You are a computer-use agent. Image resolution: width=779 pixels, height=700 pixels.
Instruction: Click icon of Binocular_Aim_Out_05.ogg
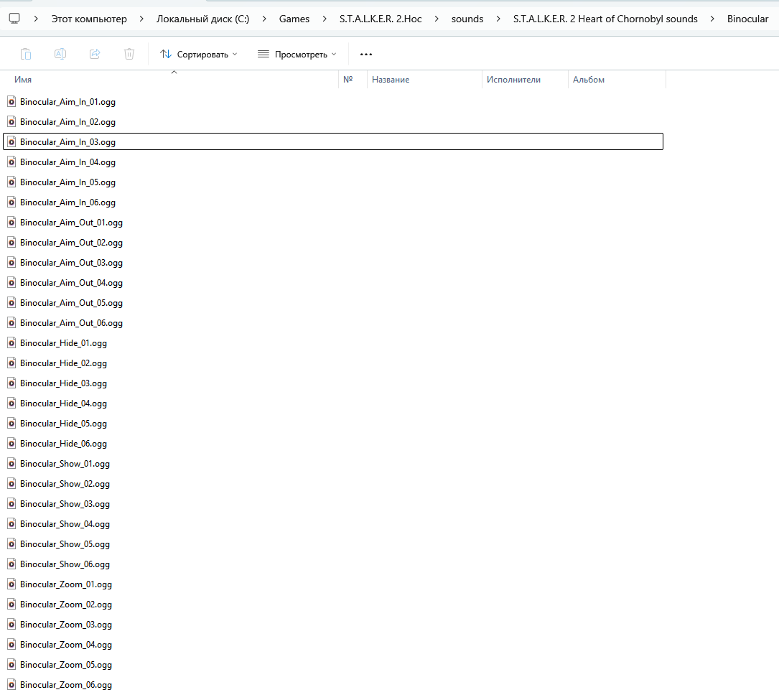(11, 303)
